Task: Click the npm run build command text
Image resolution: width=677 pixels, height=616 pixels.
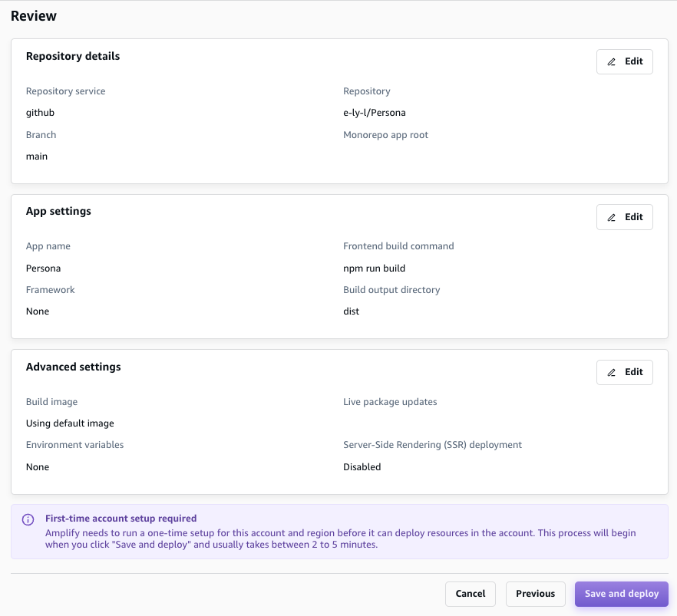Action: [x=374, y=268]
